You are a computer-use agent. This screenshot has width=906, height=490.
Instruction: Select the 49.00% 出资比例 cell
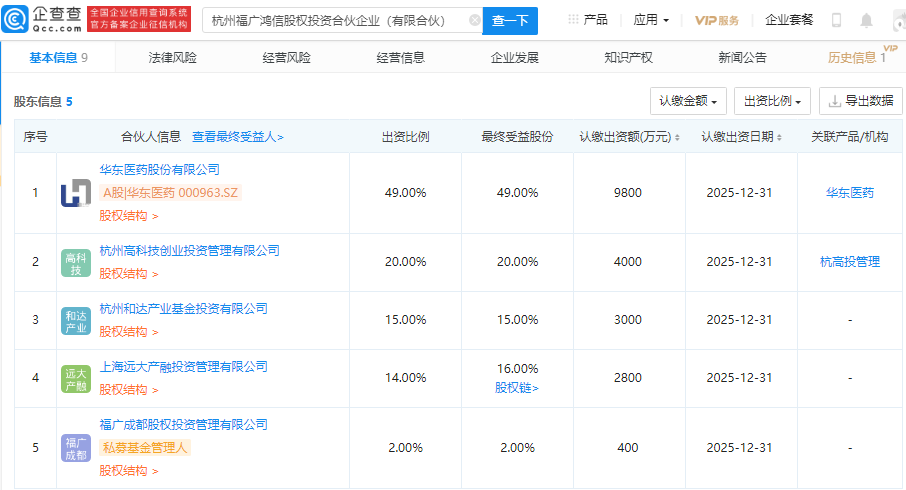click(406, 192)
